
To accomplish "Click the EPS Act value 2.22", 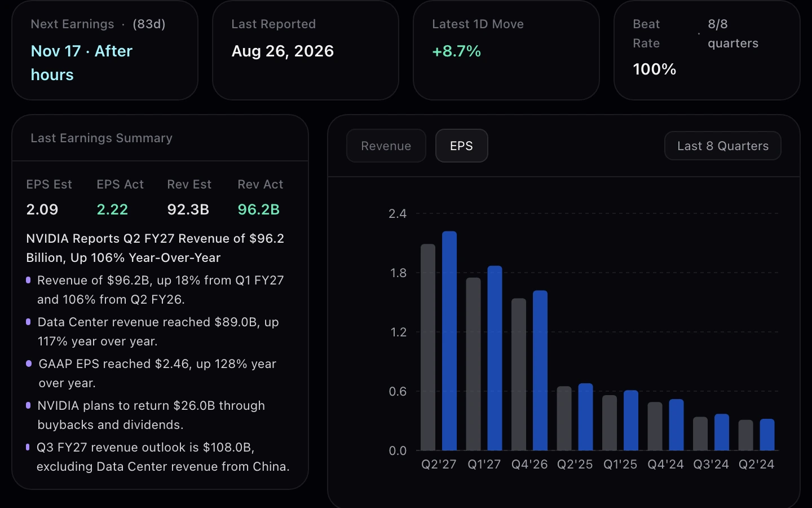I will 112,209.
